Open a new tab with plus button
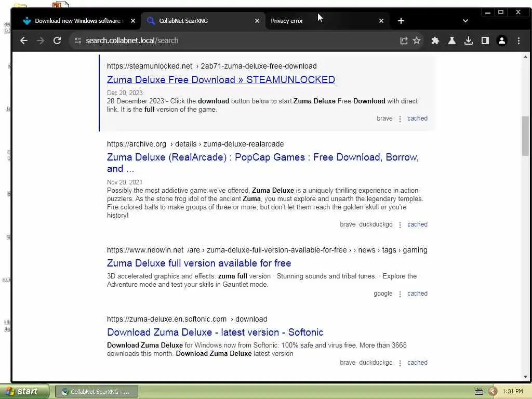 point(401,21)
